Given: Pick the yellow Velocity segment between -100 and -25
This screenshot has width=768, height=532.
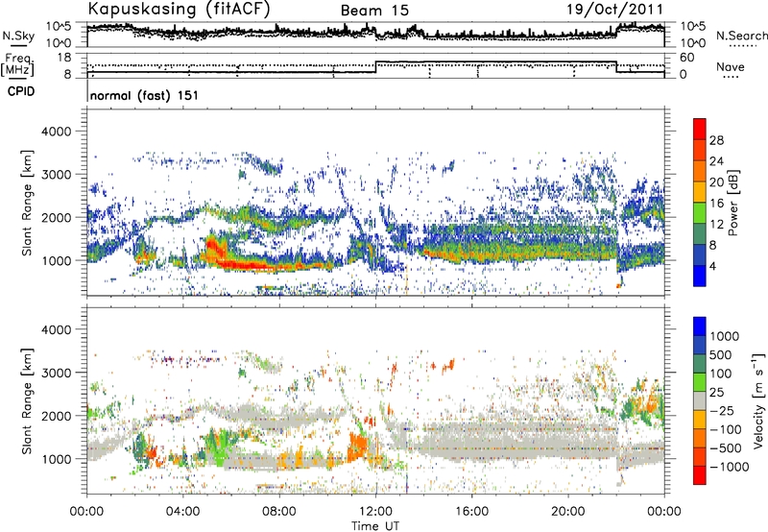Looking at the screenshot, I should point(700,420).
